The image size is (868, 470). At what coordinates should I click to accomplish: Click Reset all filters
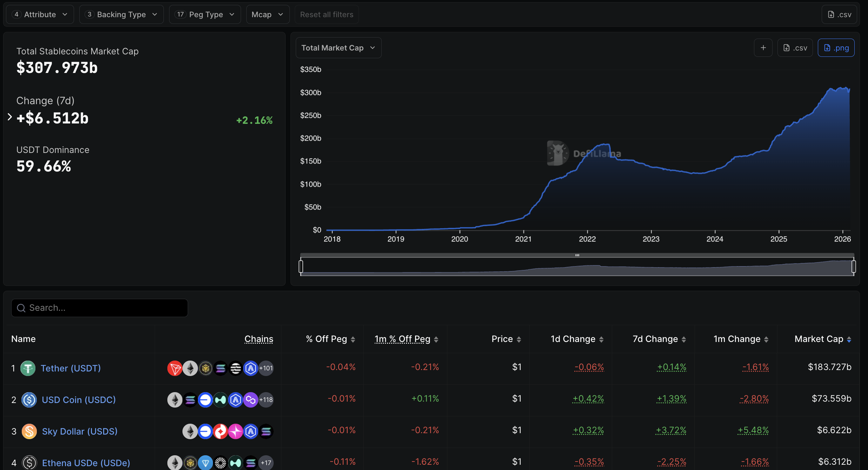click(x=327, y=14)
